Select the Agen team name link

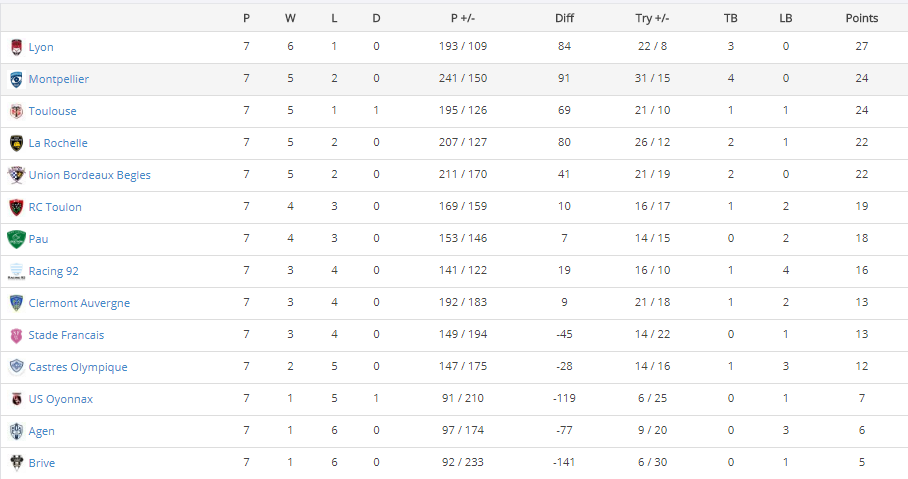[x=42, y=431]
